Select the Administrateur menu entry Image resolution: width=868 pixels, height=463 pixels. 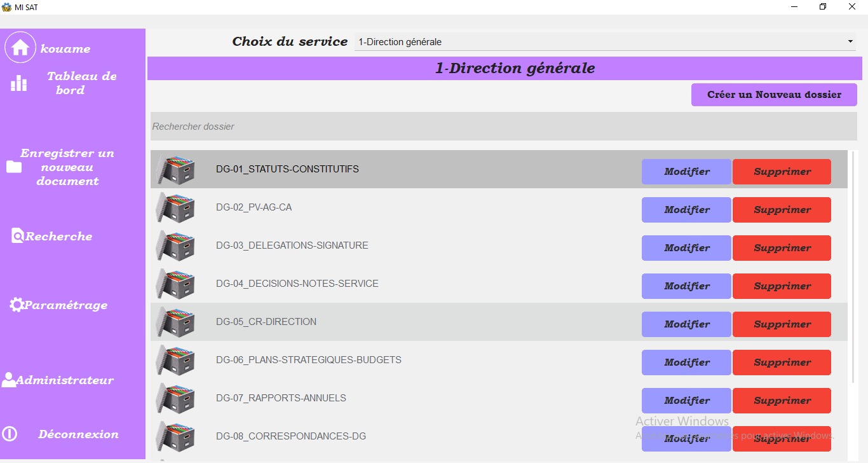(65, 380)
